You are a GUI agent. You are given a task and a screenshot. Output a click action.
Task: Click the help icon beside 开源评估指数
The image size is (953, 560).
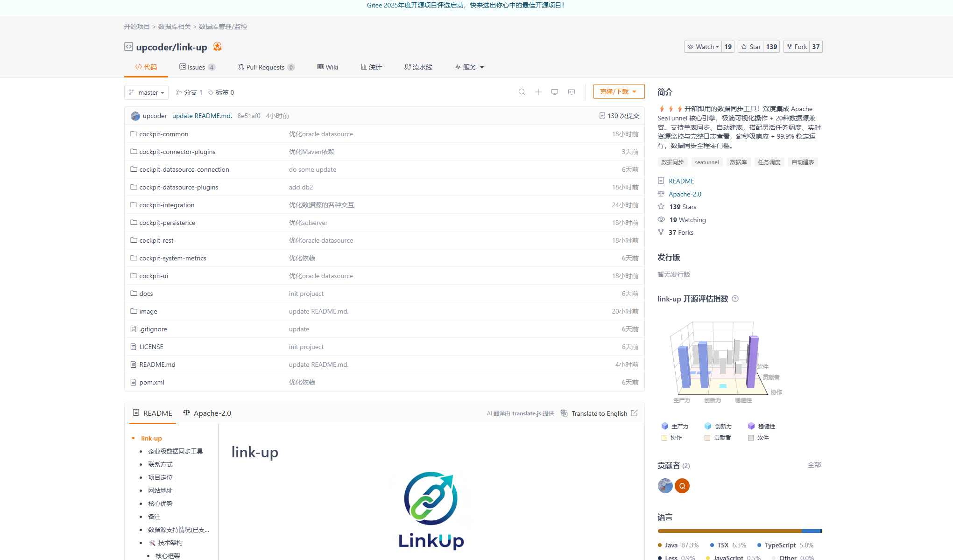[x=735, y=299]
